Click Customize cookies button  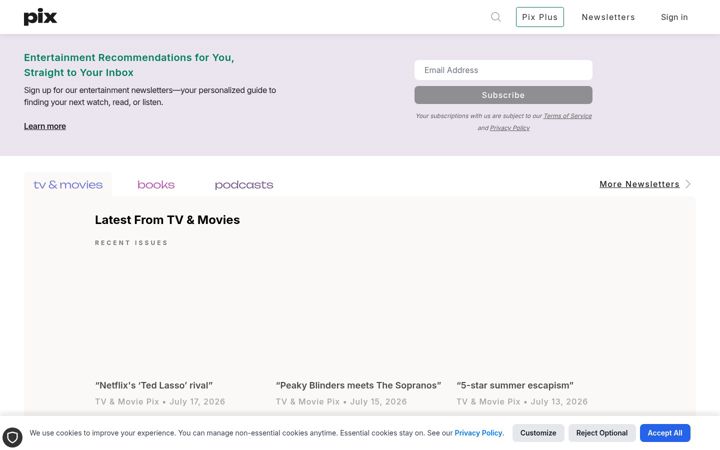click(x=538, y=433)
